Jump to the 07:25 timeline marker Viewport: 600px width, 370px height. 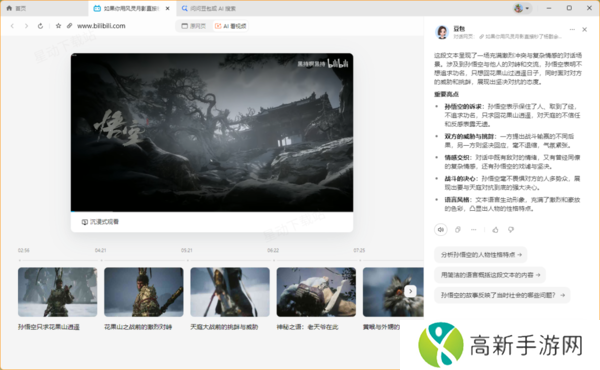(359, 250)
